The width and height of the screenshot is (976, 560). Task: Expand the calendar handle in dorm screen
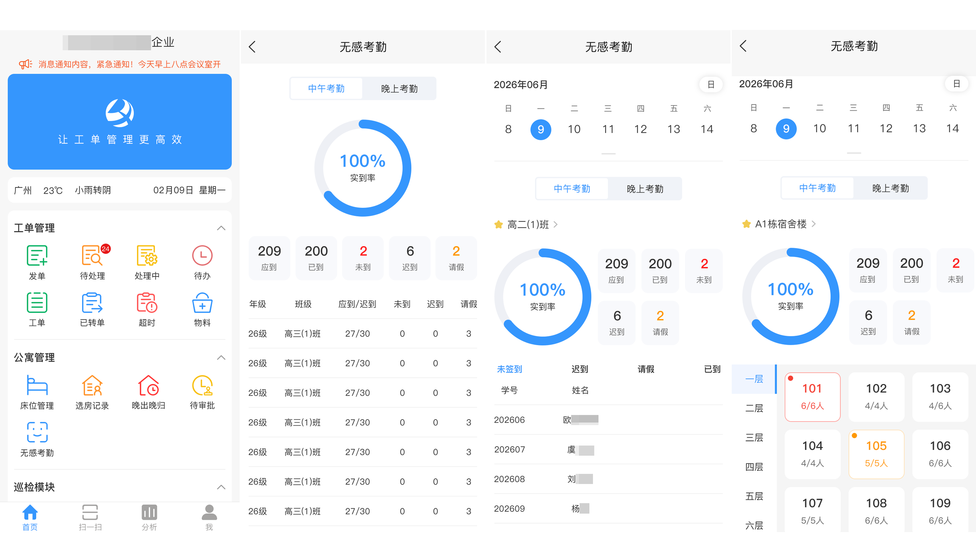click(x=854, y=153)
